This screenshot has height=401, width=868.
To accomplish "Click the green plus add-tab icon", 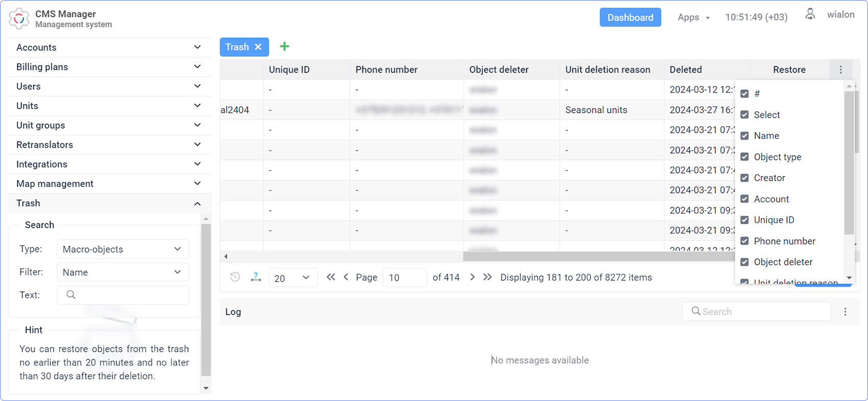I will [284, 46].
